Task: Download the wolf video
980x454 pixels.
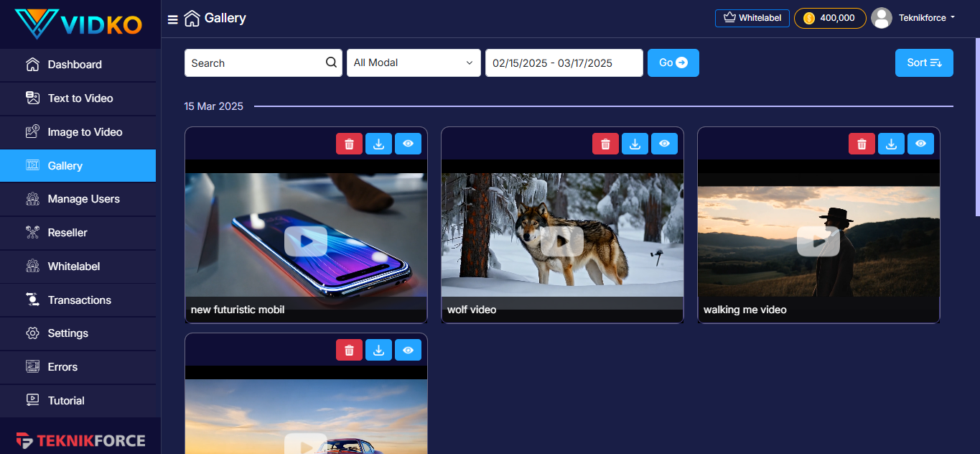Action: (x=635, y=144)
